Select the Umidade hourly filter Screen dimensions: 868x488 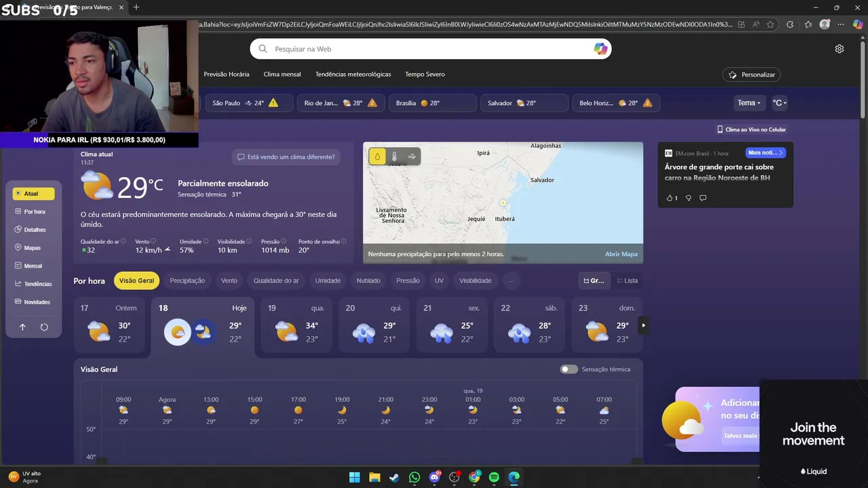coord(328,281)
